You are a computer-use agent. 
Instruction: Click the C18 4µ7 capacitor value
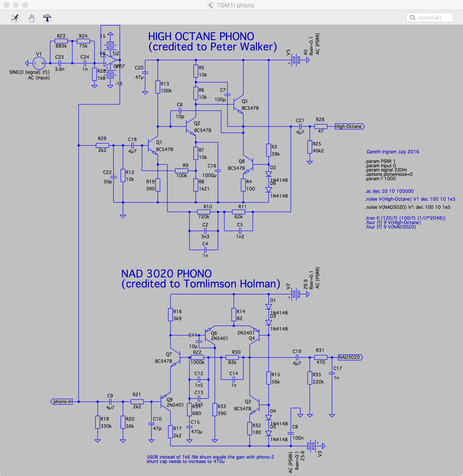pyautogui.click(x=132, y=151)
